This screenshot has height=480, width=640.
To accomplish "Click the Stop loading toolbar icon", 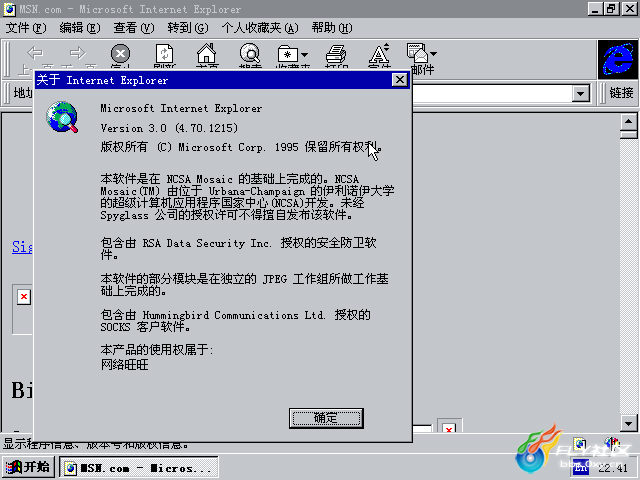I will pos(120,53).
